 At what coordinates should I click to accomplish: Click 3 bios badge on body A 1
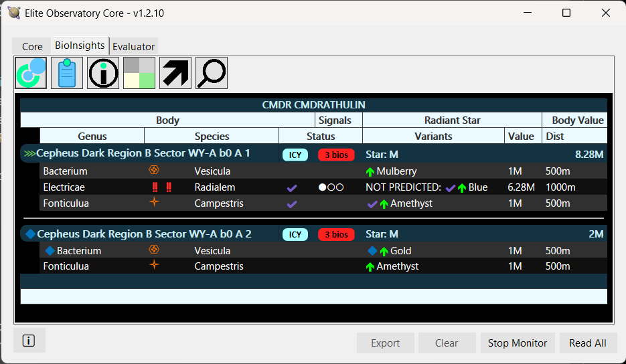[336, 155]
